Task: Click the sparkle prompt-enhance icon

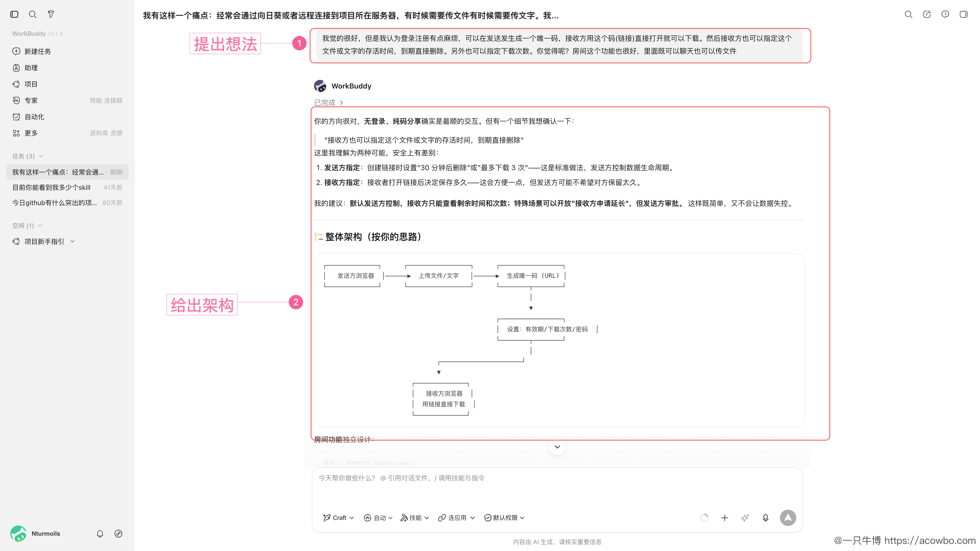Action: pyautogui.click(x=745, y=518)
